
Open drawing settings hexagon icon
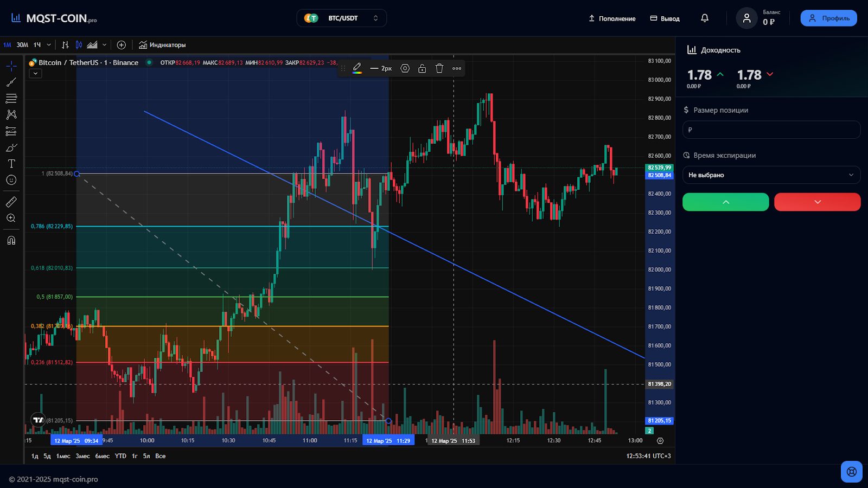(405, 68)
